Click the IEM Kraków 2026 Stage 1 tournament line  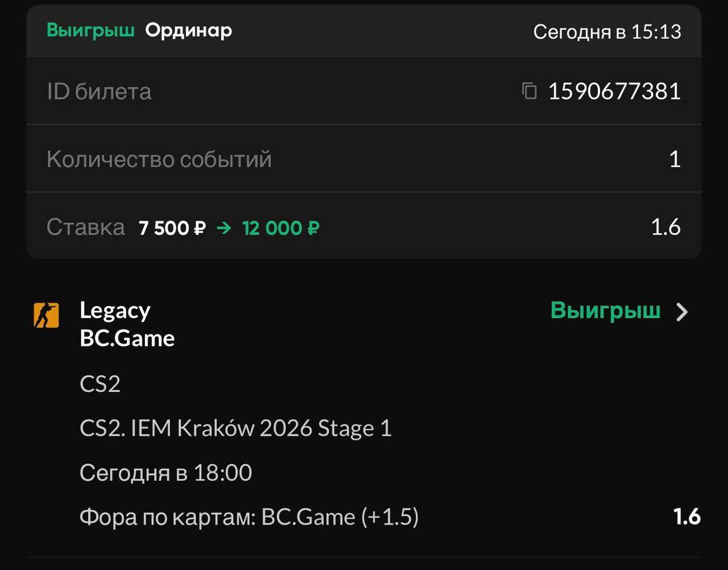(235, 428)
